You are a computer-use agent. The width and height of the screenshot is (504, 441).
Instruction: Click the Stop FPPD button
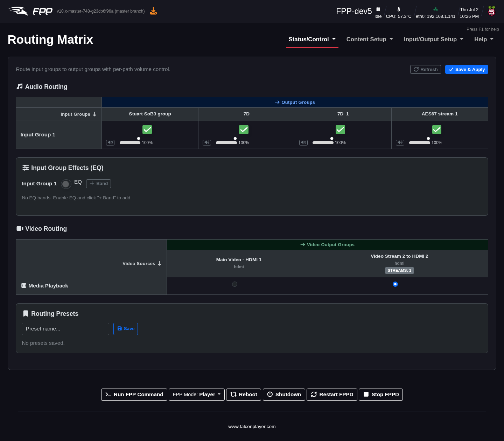click(x=381, y=394)
